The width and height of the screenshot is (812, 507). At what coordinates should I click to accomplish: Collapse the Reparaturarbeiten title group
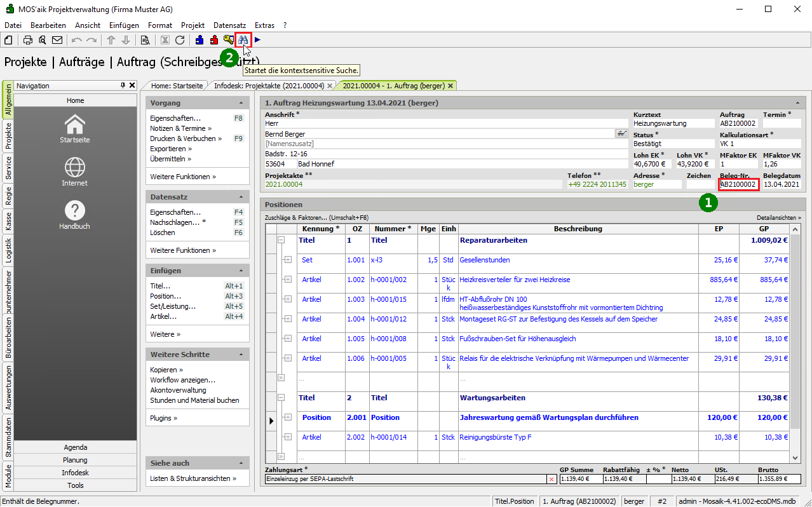281,240
